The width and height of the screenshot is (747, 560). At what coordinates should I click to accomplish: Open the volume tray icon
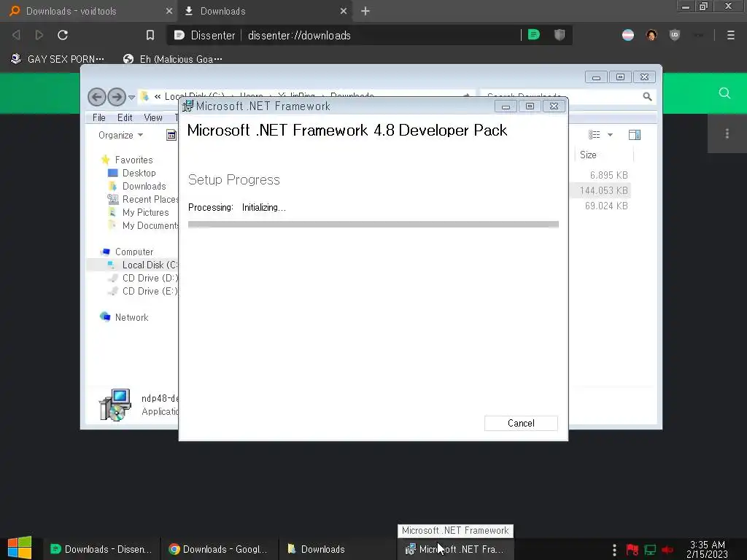point(667,550)
